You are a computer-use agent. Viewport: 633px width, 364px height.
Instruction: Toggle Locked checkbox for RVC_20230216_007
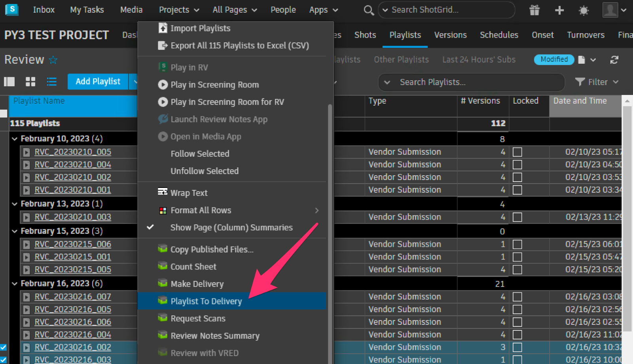click(517, 297)
